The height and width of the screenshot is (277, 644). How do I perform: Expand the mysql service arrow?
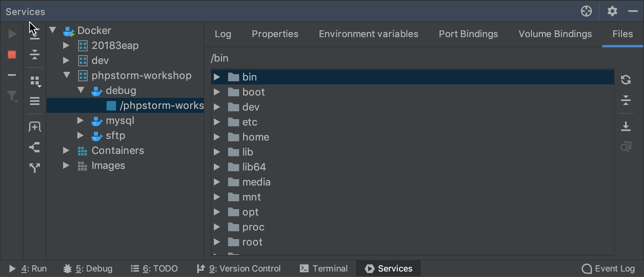coord(80,120)
